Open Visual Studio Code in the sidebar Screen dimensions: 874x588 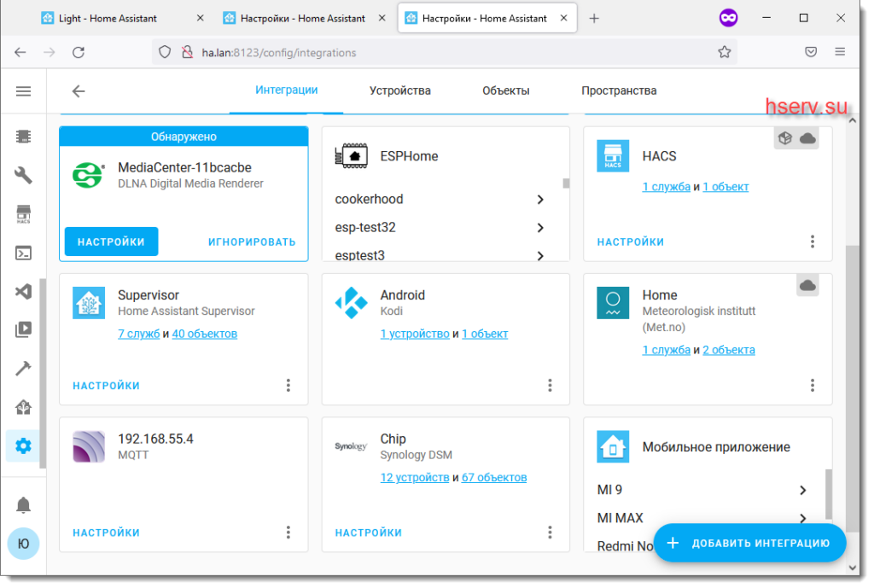(24, 291)
